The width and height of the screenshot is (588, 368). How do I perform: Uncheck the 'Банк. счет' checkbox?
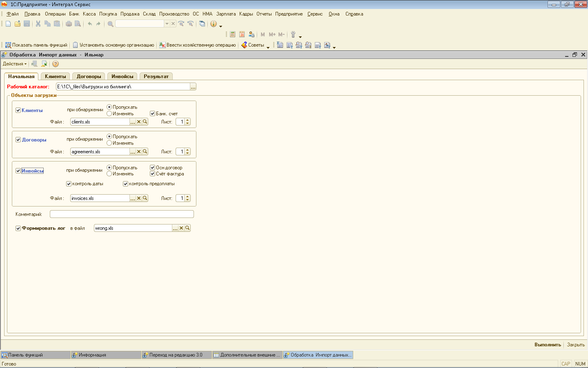click(x=152, y=114)
